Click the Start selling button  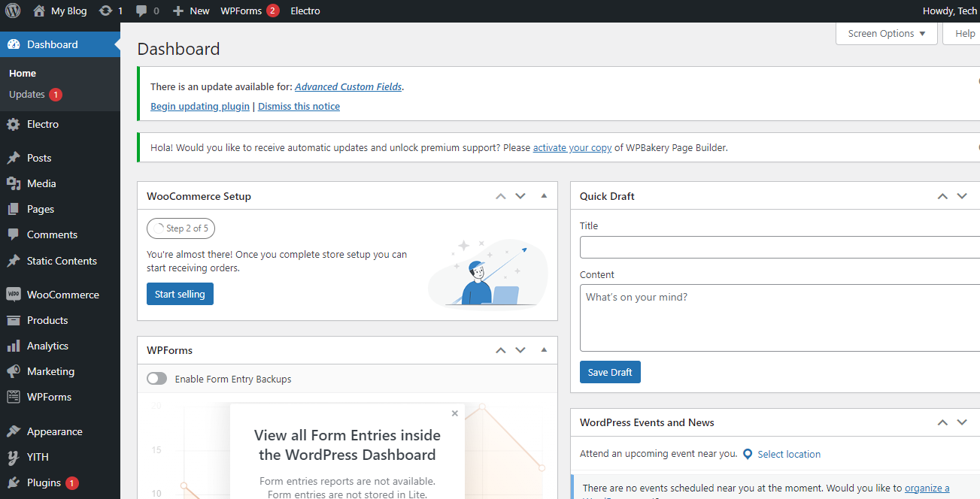pos(180,294)
